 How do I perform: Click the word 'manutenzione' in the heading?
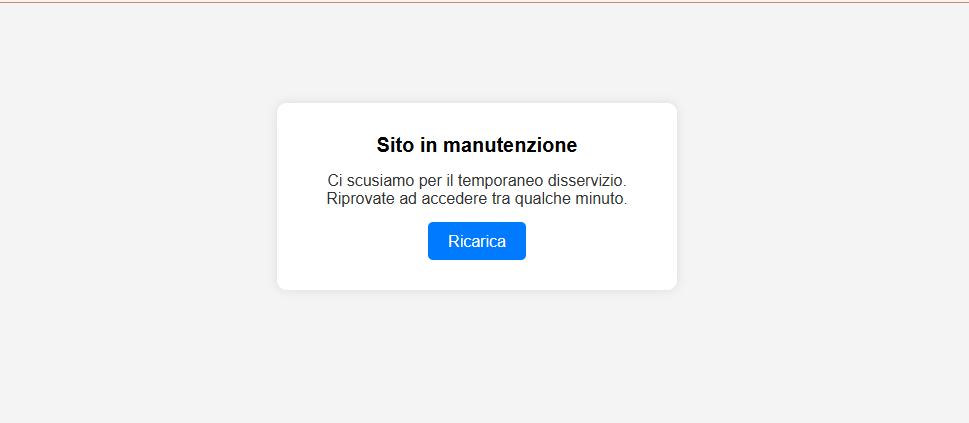[510, 145]
